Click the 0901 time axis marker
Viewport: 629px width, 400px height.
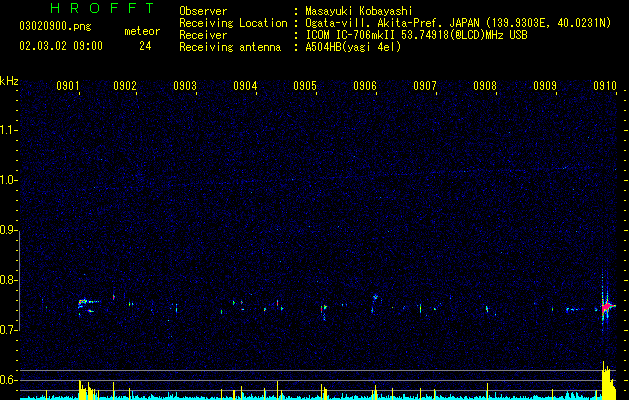coord(67,86)
